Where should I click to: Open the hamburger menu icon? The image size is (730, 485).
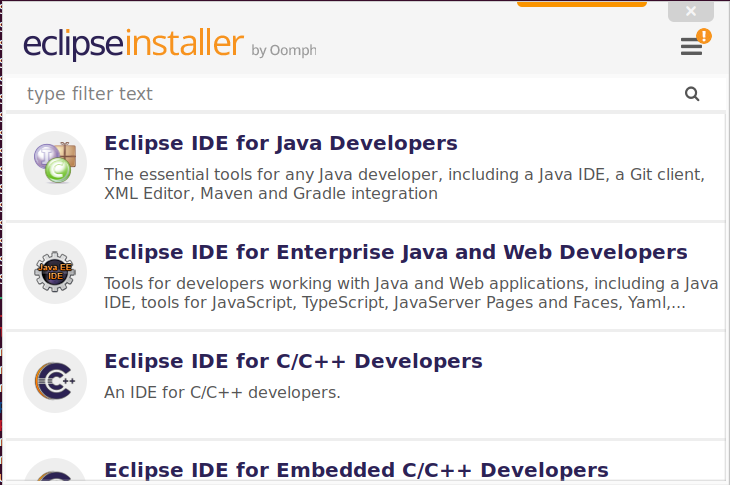point(691,47)
